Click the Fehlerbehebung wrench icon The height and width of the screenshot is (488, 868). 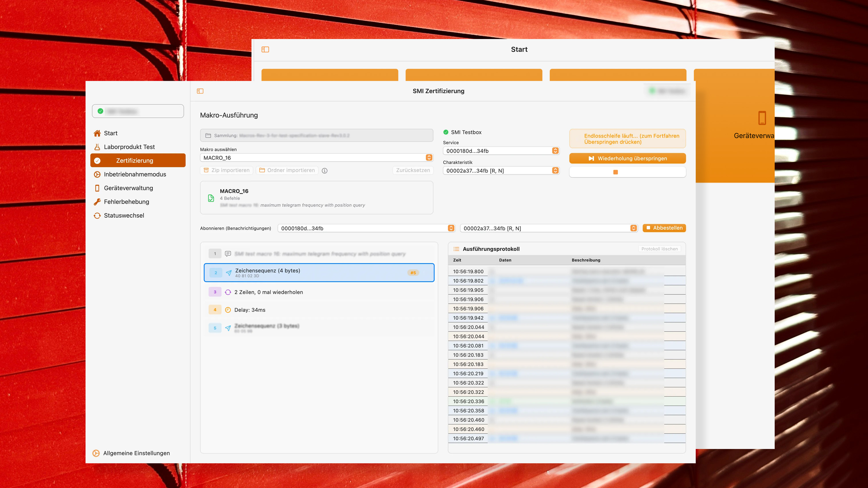pyautogui.click(x=97, y=202)
